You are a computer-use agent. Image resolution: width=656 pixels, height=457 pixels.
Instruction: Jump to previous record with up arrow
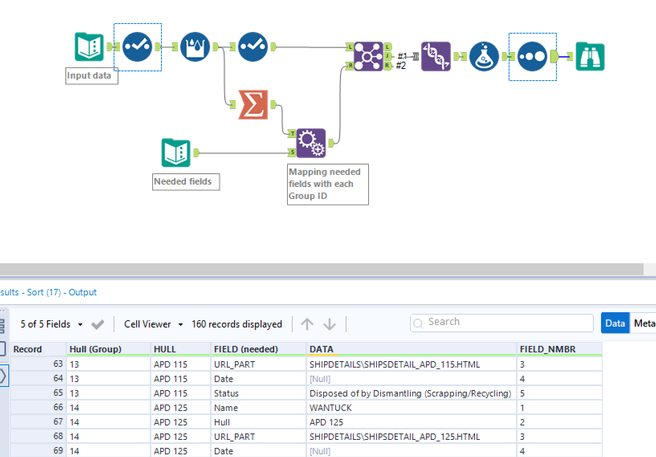tap(307, 324)
